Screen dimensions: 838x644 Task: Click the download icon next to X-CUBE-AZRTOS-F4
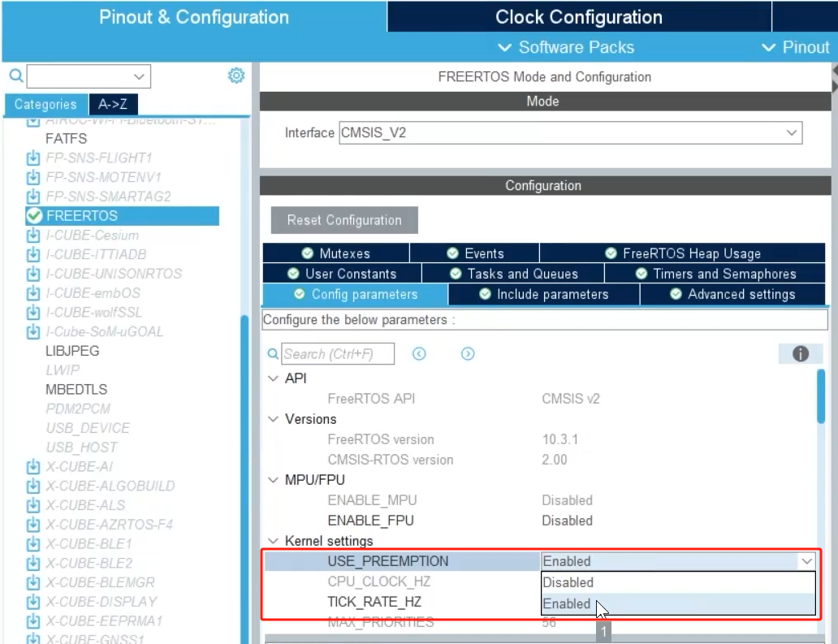point(33,525)
